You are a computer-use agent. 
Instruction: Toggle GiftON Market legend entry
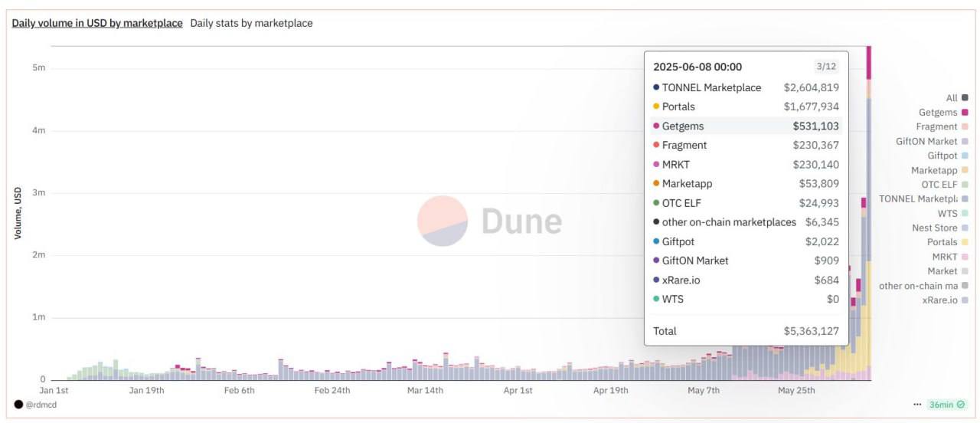point(933,142)
